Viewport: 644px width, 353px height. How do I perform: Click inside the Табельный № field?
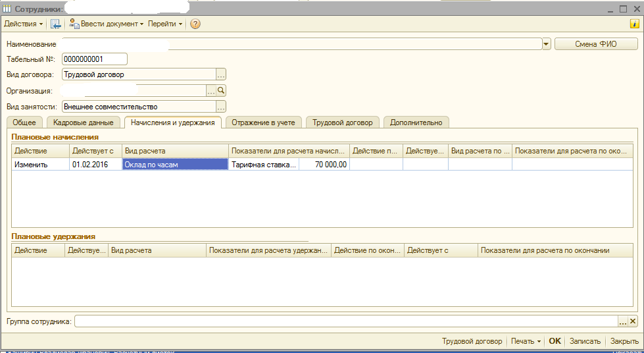(94, 59)
